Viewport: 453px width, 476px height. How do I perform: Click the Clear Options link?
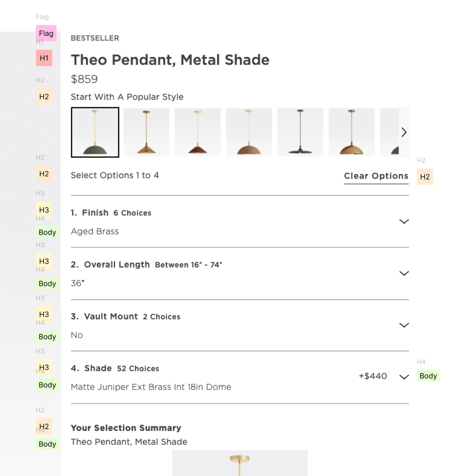point(376,176)
